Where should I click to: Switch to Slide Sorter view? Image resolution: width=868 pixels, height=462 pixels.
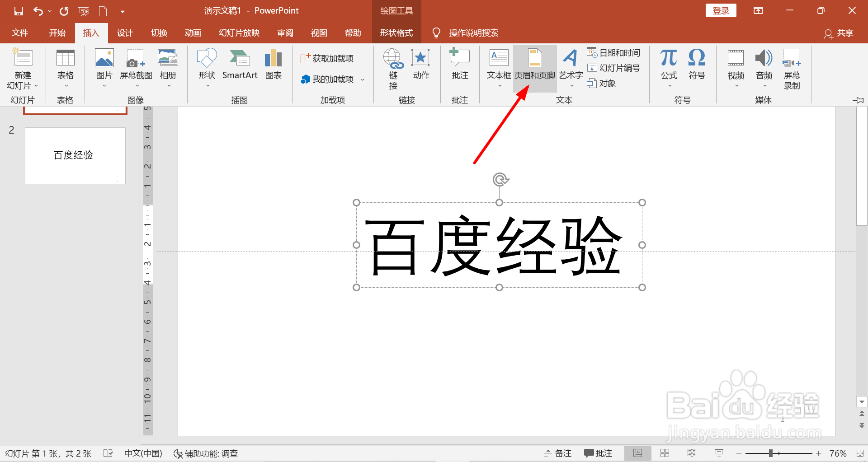coord(665,453)
